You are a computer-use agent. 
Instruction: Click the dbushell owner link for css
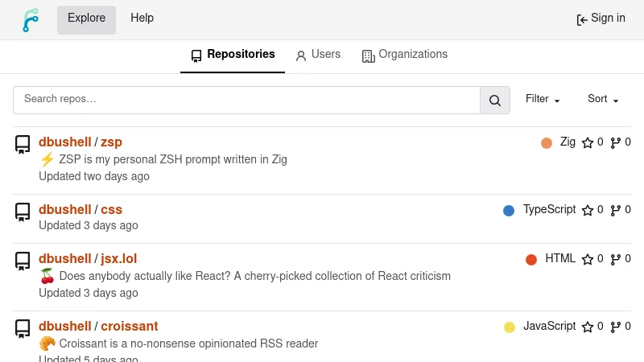(65, 210)
